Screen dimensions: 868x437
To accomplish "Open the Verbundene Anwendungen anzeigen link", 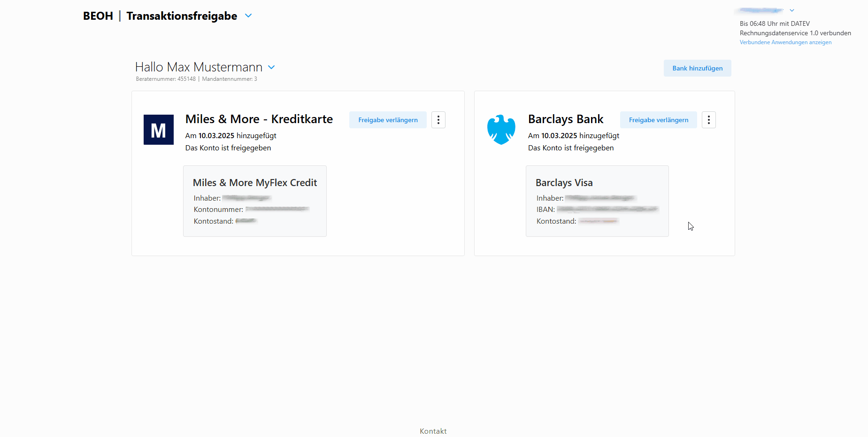I will (x=785, y=42).
